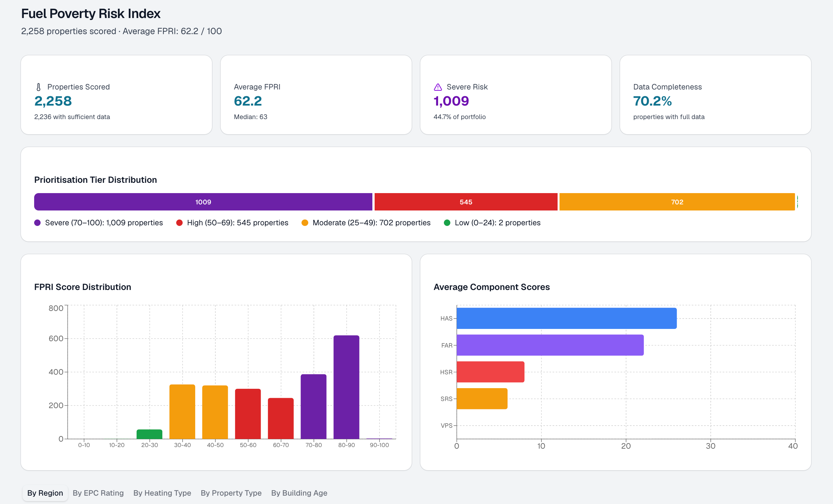Image resolution: width=833 pixels, height=504 pixels.
Task: Click the purple 1009 Severe tier segment
Action: 203,202
